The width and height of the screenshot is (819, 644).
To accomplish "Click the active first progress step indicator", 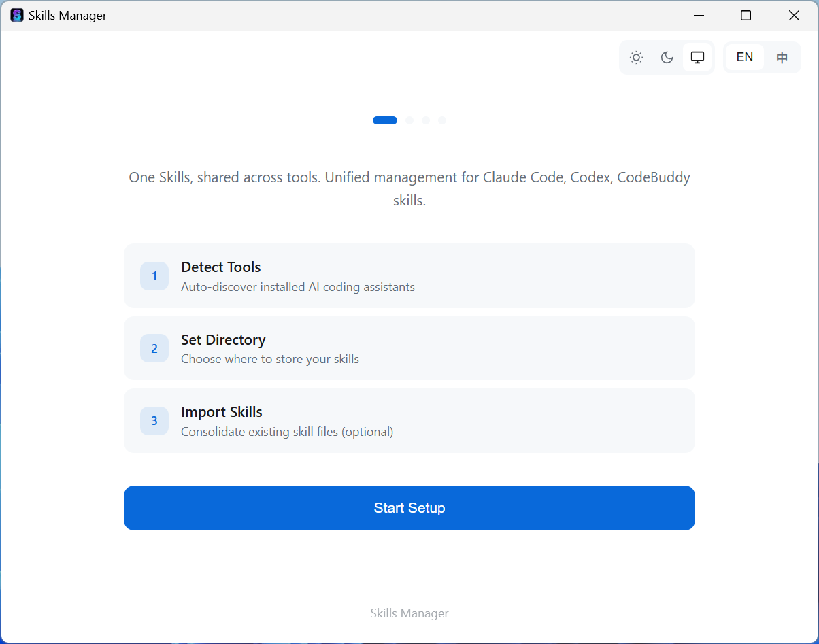I will point(385,120).
